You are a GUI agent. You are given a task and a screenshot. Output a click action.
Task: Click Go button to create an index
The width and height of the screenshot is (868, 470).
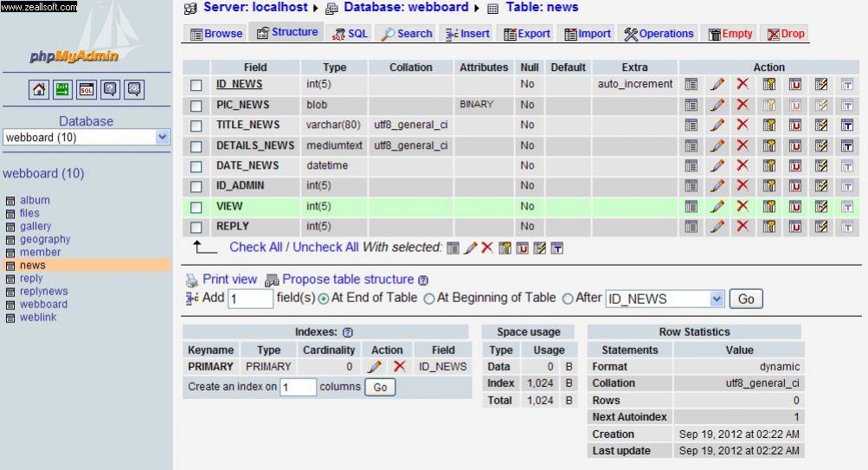(380, 387)
